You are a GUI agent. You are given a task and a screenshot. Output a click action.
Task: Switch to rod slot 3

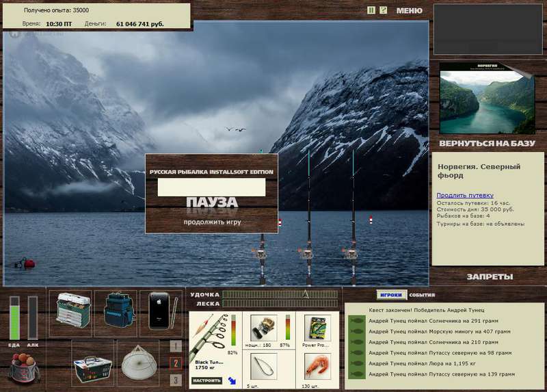(176, 380)
